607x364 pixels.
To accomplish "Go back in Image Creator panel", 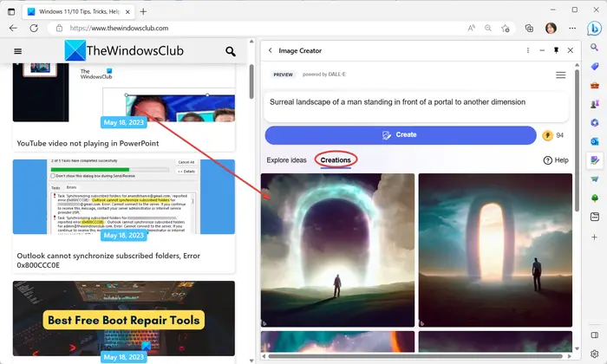I will tap(271, 50).
